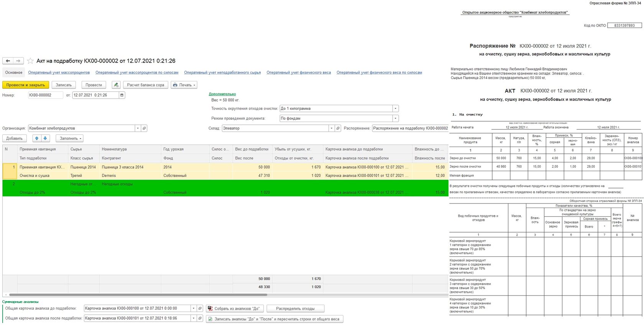Click the Записать button
Screen dimensions: 644x325
tap(64, 85)
